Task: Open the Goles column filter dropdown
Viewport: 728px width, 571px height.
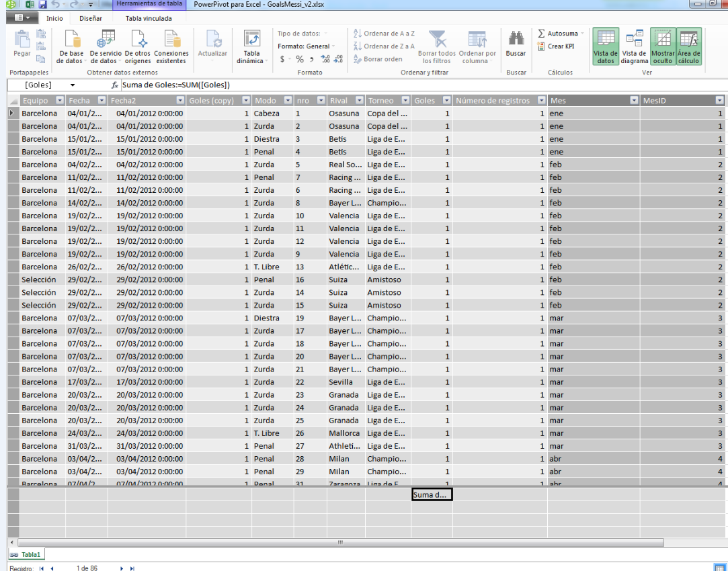Action: (x=446, y=101)
